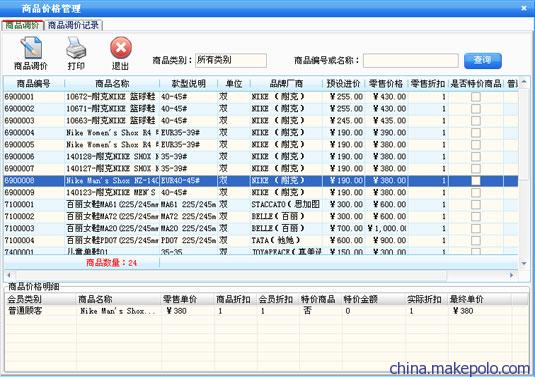Click the 商品编号或名称 search input field
The width and height of the screenshot is (535, 377).
(410, 61)
